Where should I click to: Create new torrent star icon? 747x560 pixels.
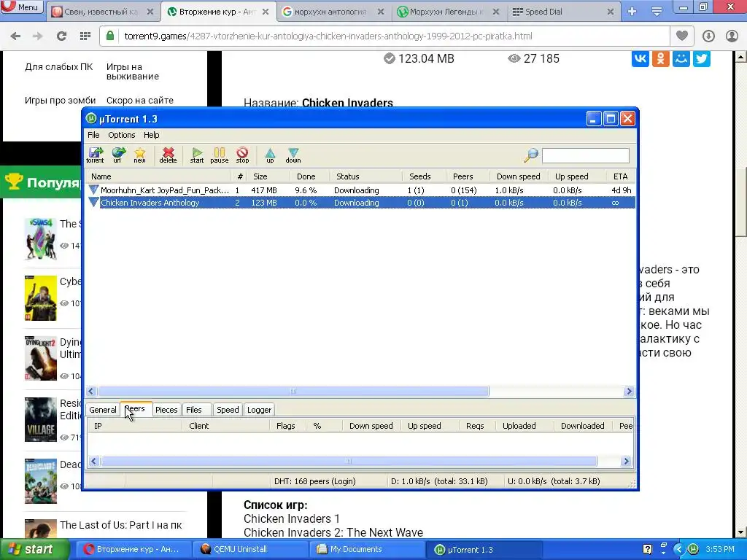click(x=139, y=155)
